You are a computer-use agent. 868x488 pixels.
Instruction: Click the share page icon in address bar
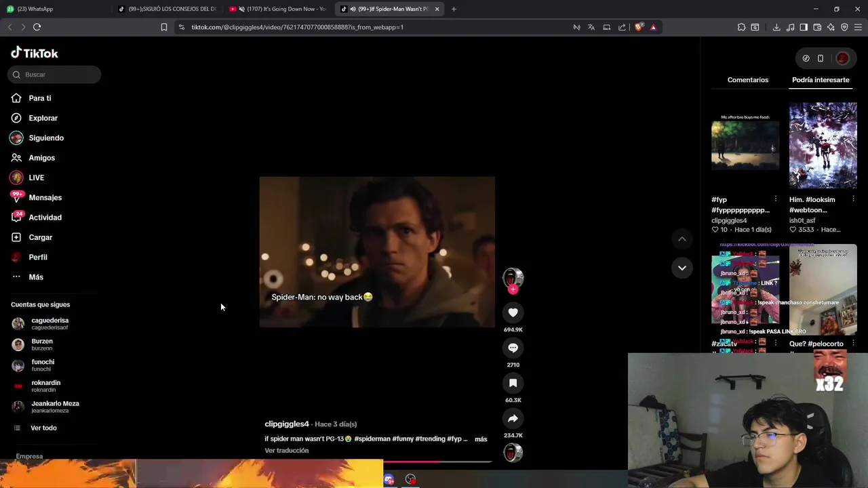[x=622, y=27]
